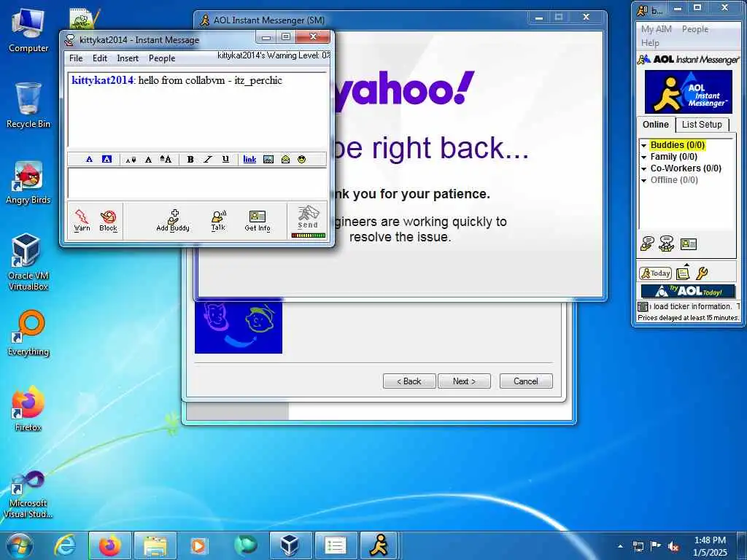The height and width of the screenshot is (560, 747).
Task: Send instant message icon in Buddy List
Action: (647, 244)
